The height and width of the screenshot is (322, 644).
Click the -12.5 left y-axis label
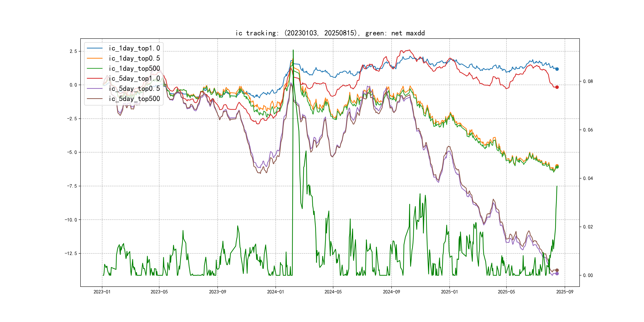tap(71, 253)
